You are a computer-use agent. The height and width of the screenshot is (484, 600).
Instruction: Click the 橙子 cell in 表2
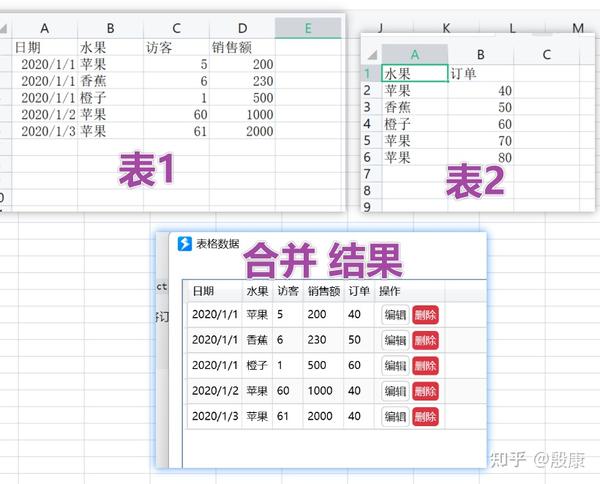click(415, 124)
